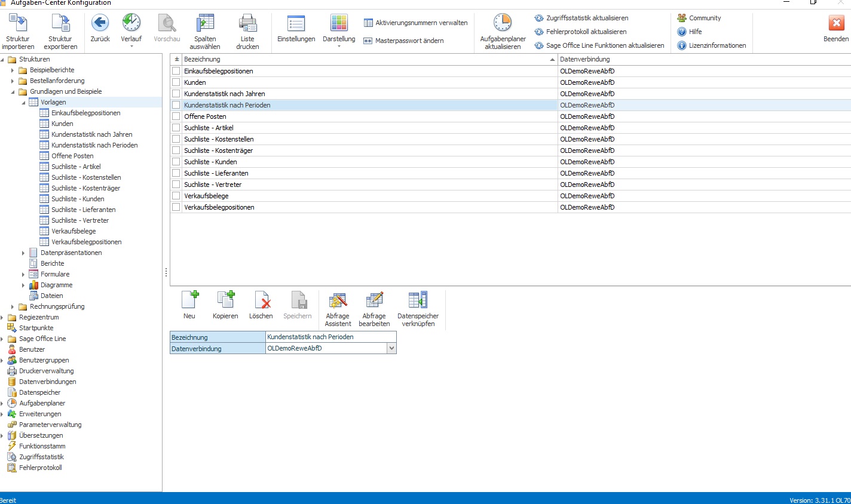Click Aktivierungsnummern verwalten
Viewport: 851px width, 504px height.
pyautogui.click(x=416, y=23)
